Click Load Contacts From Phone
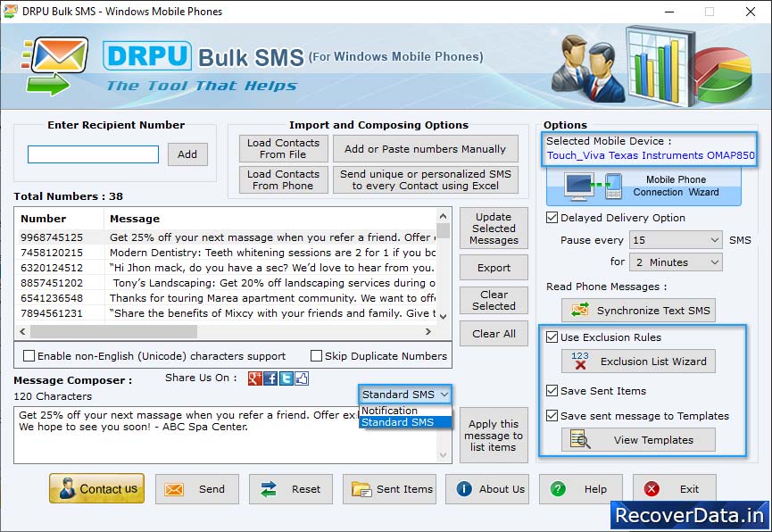 pyautogui.click(x=283, y=179)
